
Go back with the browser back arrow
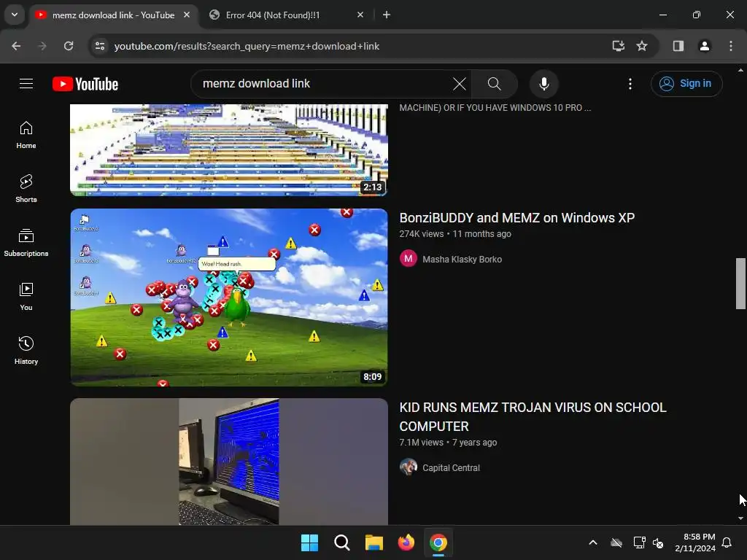click(x=16, y=46)
